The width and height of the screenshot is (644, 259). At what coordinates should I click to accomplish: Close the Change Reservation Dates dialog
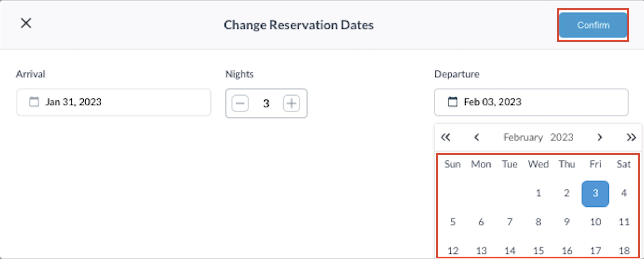tap(26, 23)
